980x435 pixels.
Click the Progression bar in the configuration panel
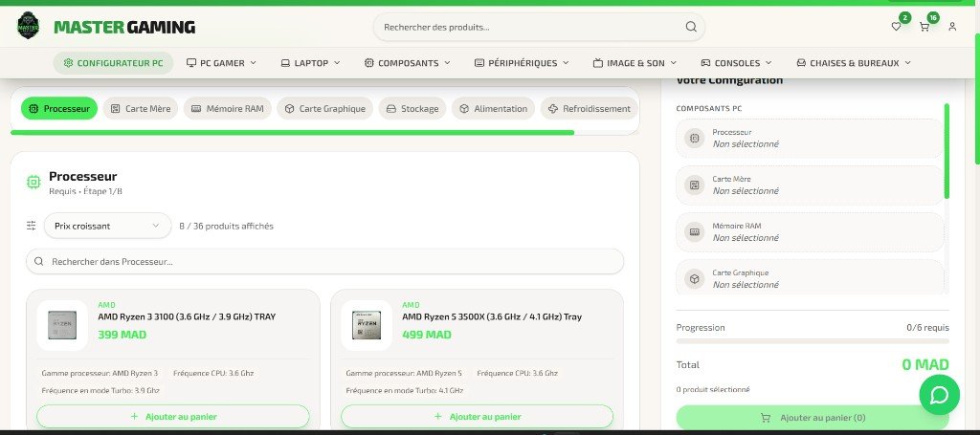point(813,341)
